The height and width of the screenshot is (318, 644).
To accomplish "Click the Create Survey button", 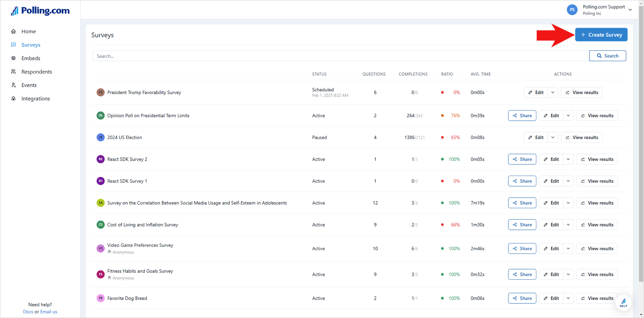I will [601, 35].
